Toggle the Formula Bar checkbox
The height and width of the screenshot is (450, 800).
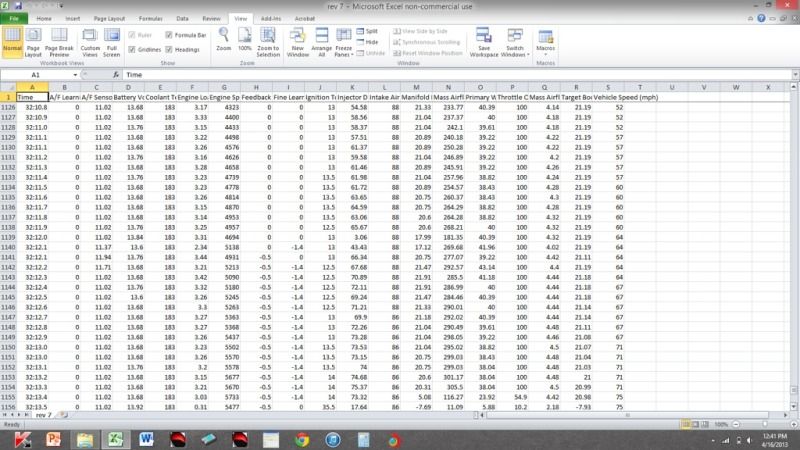click(169, 34)
